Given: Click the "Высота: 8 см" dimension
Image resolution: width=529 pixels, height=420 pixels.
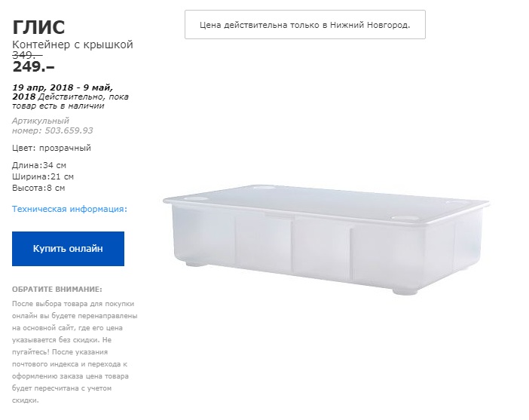Looking at the screenshot, I should [x=39, y=187].
